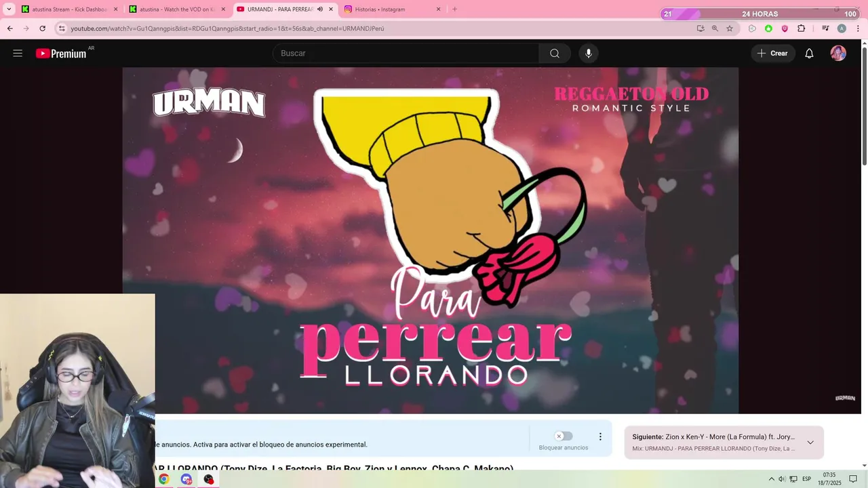Install app using address bar install icon

click(x=701, y=28)
